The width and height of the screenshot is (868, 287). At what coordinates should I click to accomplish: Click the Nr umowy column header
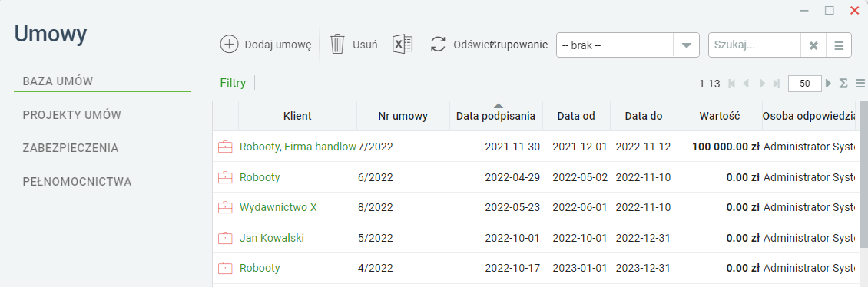[x=403, y=116]
